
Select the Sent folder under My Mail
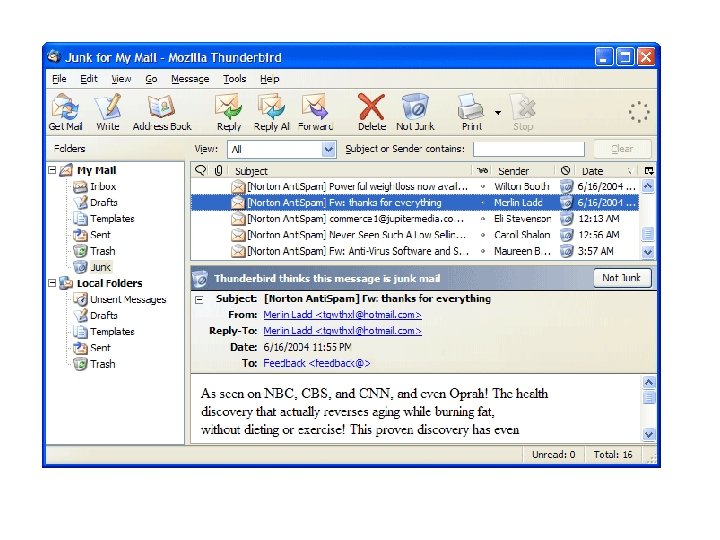point(92,235)
